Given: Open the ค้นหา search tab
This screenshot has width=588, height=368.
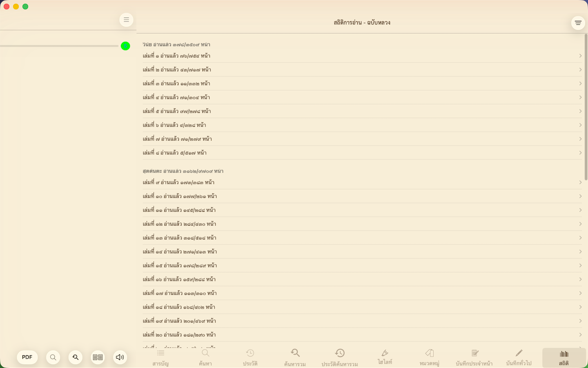Looking at the screenshot, I should click(205, 358).
